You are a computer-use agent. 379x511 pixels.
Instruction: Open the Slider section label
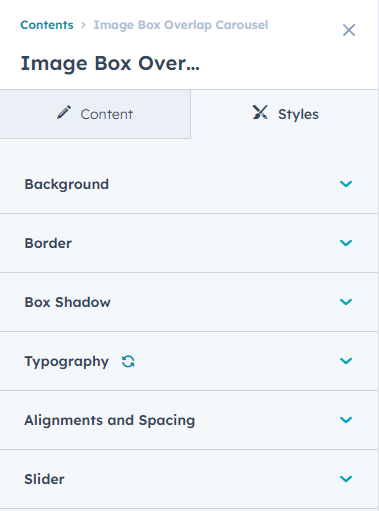point(44,479)
